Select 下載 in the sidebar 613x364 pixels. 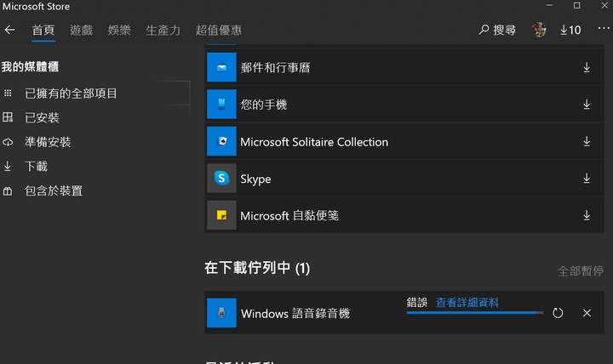36,167
